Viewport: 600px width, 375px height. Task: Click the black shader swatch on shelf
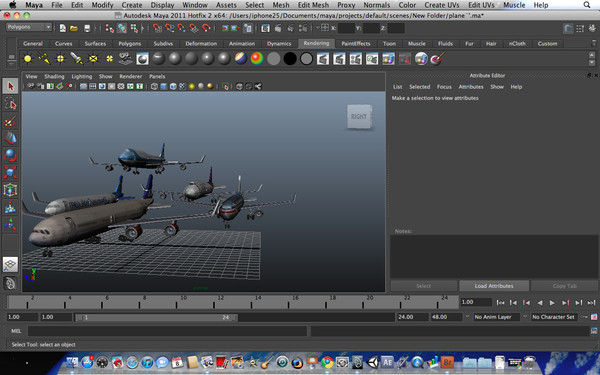pyautogui.click(x=290, y=59)
